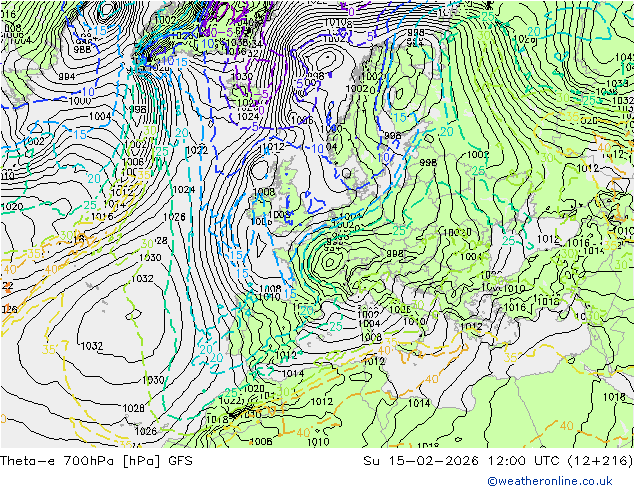Click the 'Su 15-02-2026 12:00 UTC' forecast time text
The height and width of the screenshot is (490, 634).
click(x=463, y=460)
